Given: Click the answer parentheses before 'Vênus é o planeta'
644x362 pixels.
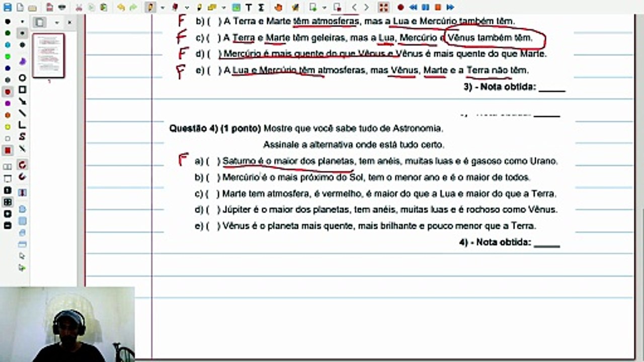Looking at the screenshot, I should click(213, 226).
